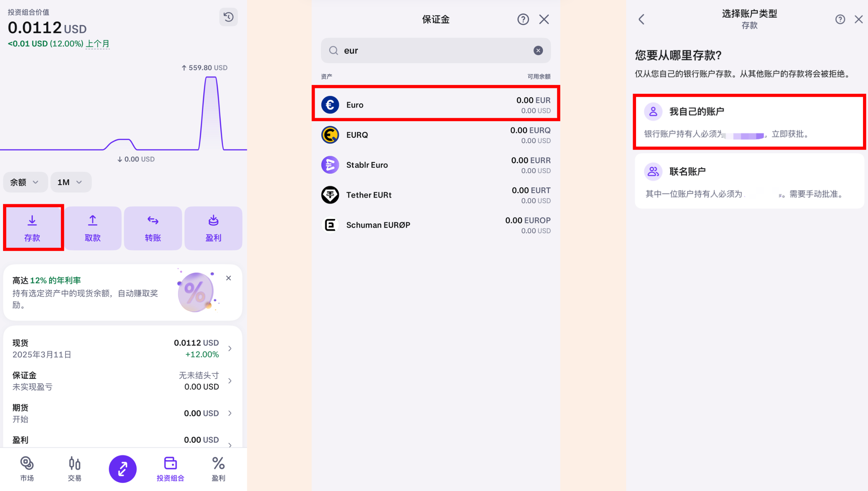Clear the eur search text
Viewport: 868px width, 491px height.
[538, 50]
